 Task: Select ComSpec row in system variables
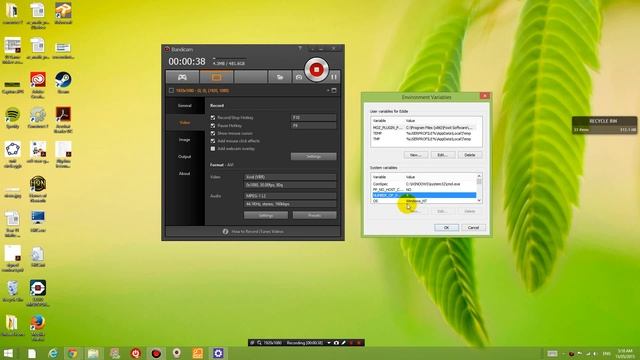click(x=424, y=184)
